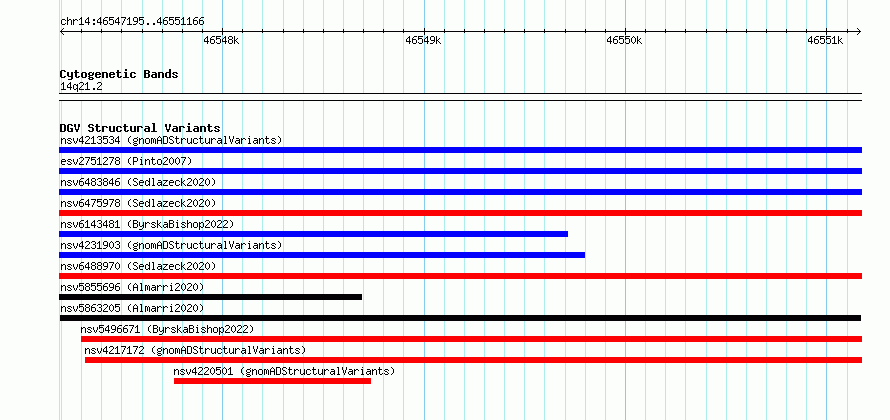Select the blue bar under esv2751278
The height and width of the screenshot is (420, 890).
click(x=460, y=171)
